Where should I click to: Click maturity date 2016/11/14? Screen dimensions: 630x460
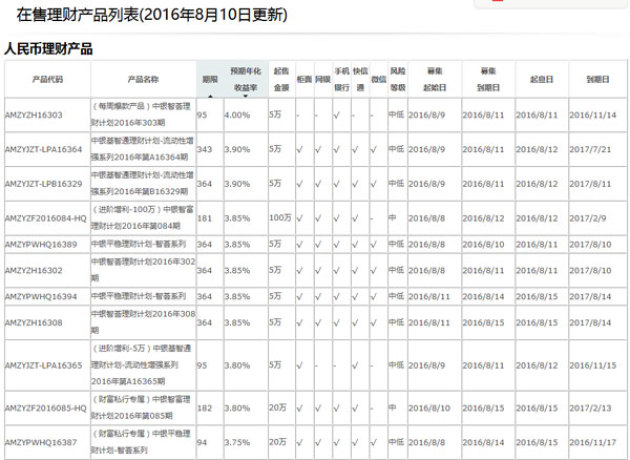(593, 115)
